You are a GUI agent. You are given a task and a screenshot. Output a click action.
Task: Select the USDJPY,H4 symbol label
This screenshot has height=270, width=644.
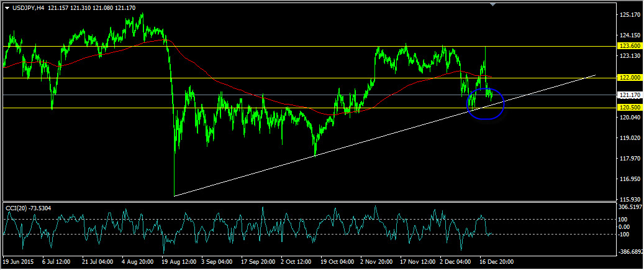(29, 8)
